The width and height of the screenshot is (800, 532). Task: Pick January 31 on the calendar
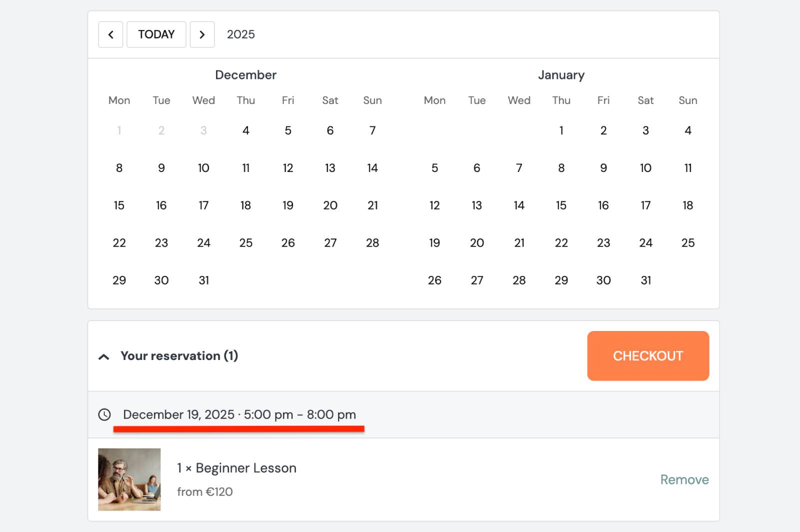point(645,280)
